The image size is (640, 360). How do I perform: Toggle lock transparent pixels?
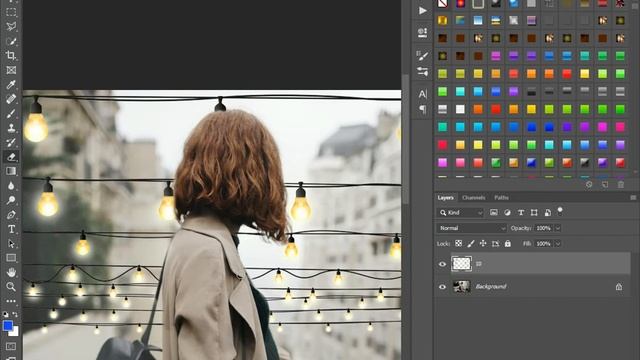tap(458, 243)
